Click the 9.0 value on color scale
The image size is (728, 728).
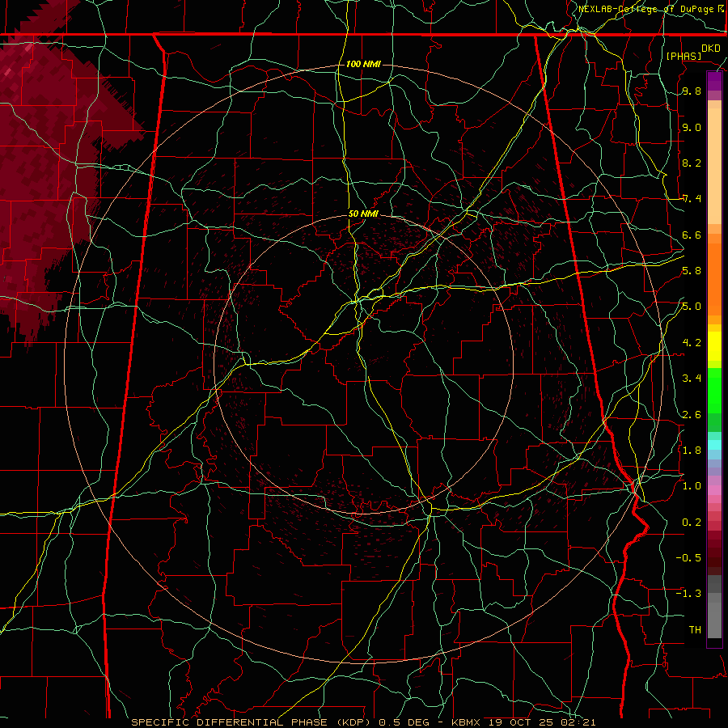click(692, 128)
